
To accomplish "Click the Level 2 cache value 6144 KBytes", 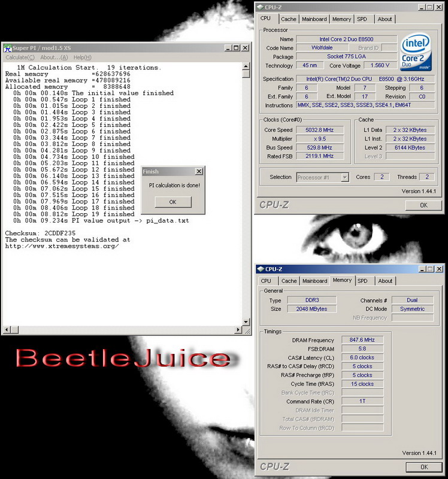I will (410, 147).
